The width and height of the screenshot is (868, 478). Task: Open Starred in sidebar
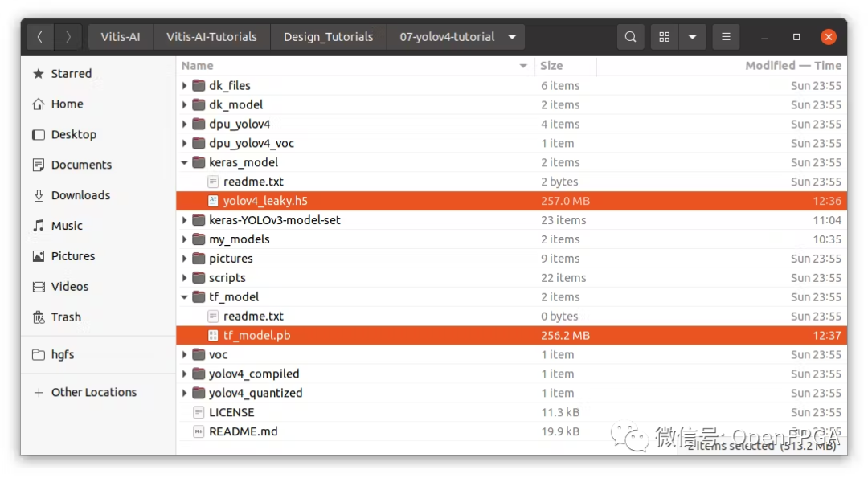[x=71, y=74]
